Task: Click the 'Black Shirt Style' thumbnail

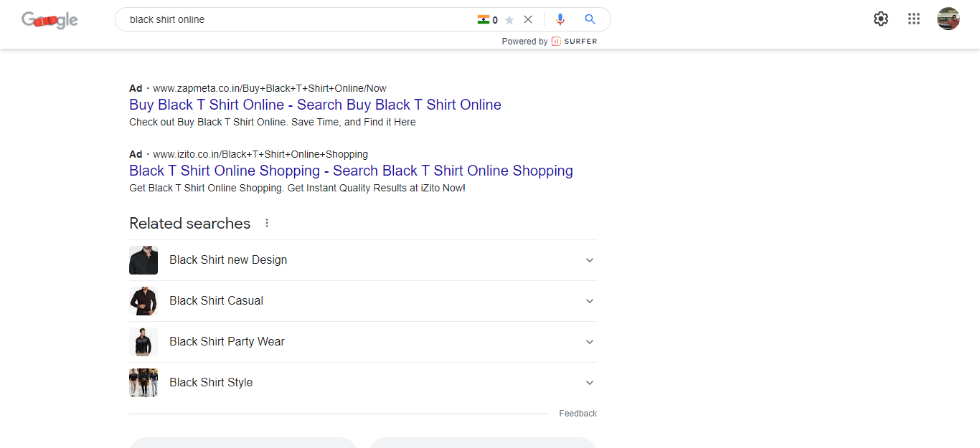Action: [x=143, y=383]
